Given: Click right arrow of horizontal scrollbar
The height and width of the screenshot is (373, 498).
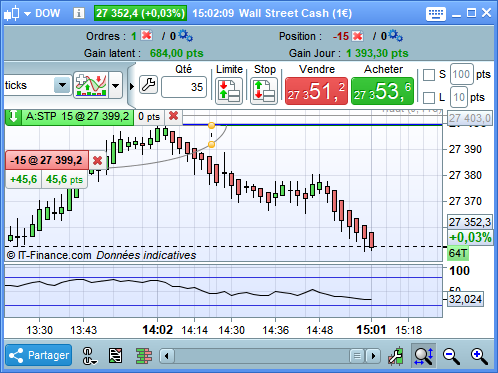Looking at the screenshot, I should pyautogui.click(x=373, y=356).
